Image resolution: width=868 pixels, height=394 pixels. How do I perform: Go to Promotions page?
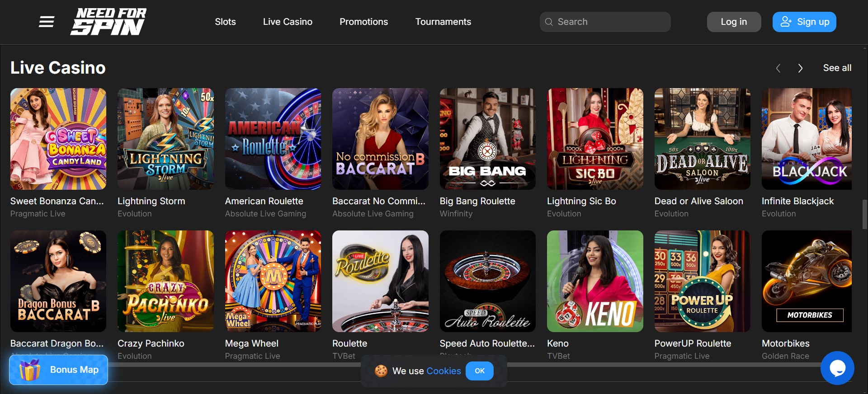[x=363, y=22]
